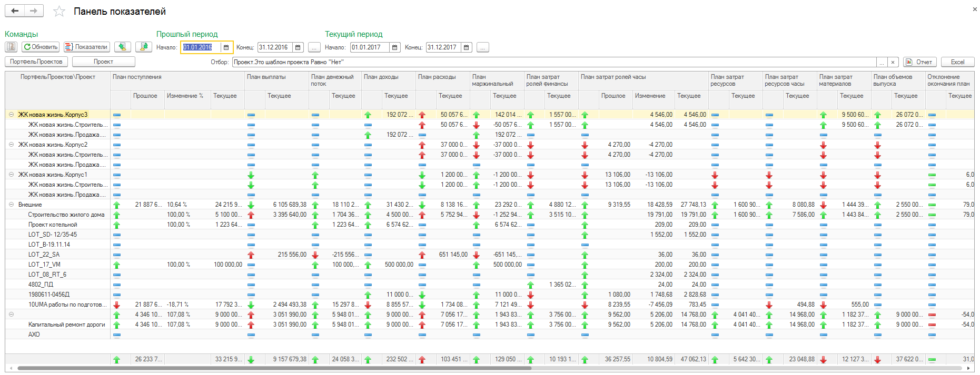Screen dimensions: 980x375
Task: Open calendar for Прошлый период Начало date
Action: tap(226, 47)
